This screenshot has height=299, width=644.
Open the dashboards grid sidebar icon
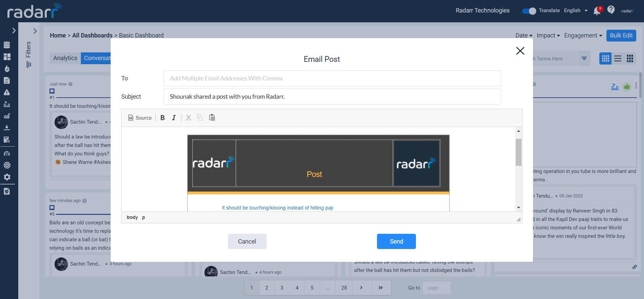[7, 57]
